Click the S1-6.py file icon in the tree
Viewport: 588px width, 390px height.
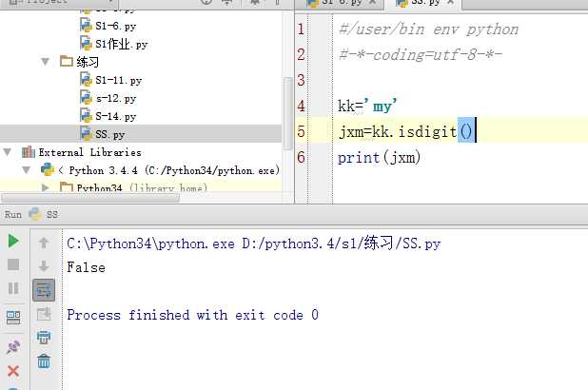(86, 26)
